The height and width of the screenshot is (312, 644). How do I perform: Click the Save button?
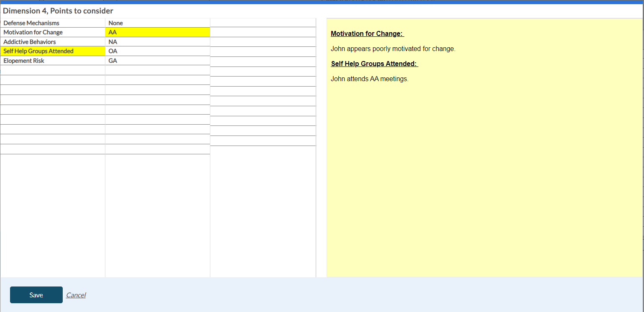(x=36, y=295)
